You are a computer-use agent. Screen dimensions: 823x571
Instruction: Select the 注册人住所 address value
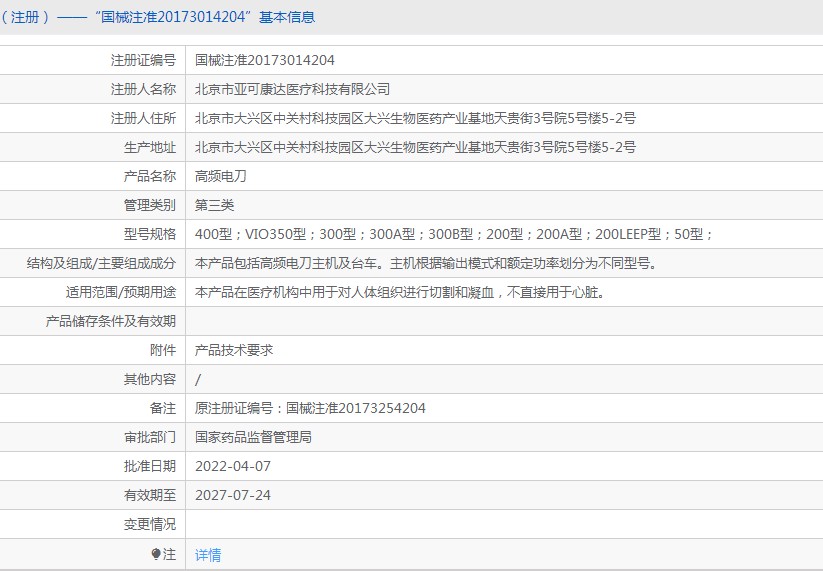pyautogui.click(x=415, y=118)
